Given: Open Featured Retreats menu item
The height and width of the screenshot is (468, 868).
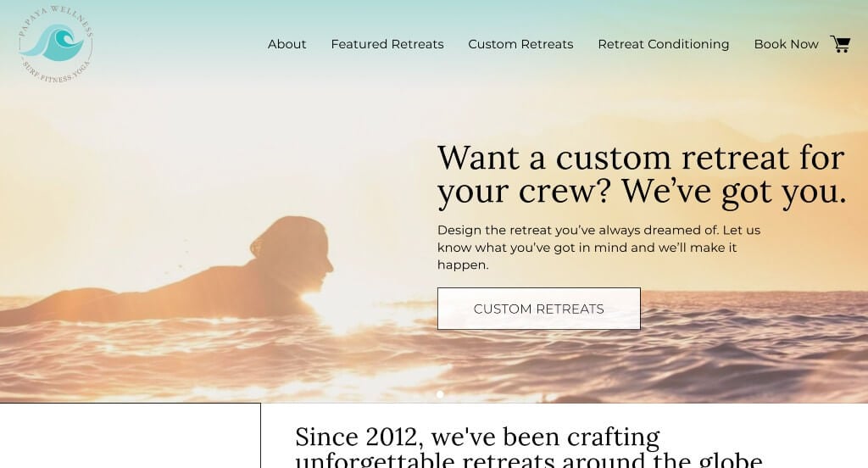Looking at the screenshot, I should (x=387, y=44).
